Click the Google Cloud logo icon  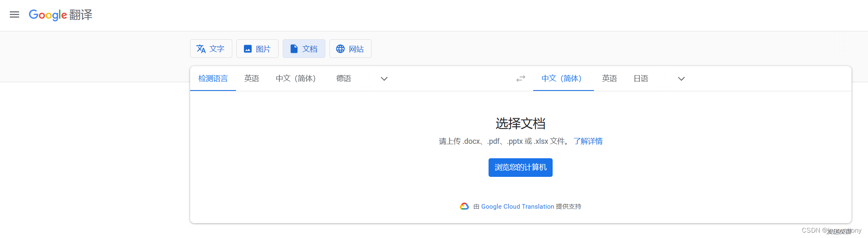(x=464, y=206)
